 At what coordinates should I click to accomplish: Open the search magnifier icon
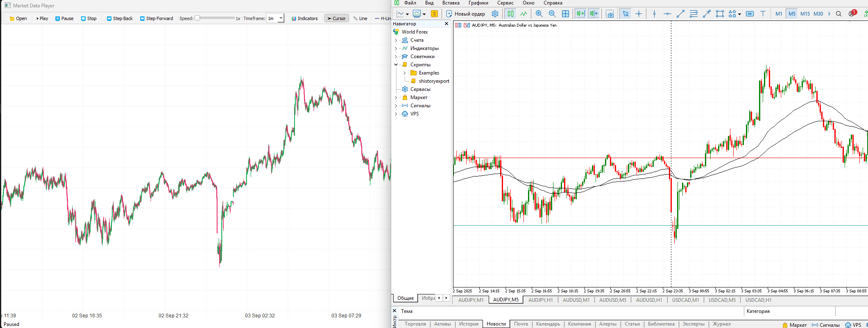pos(839,14)
